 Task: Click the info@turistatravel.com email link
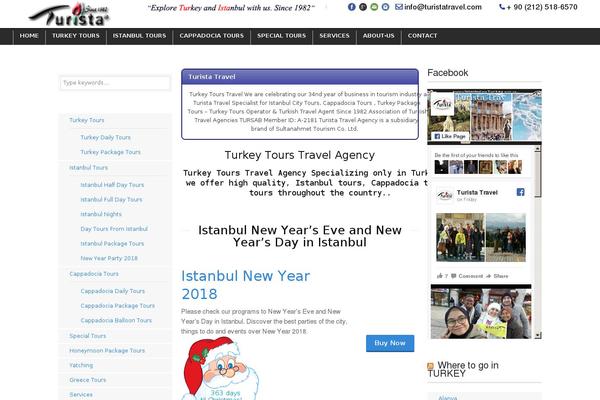point(443,7)
